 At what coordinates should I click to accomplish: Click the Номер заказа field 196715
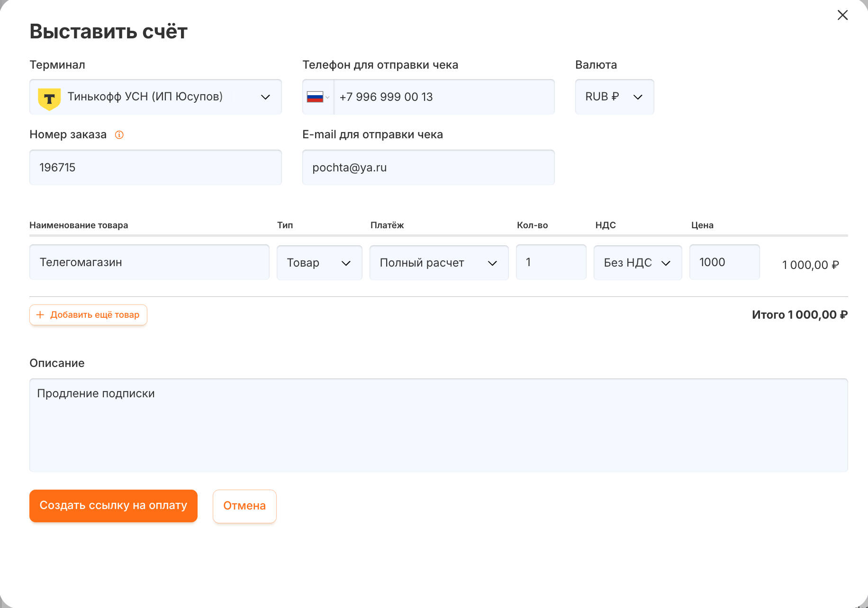tap(155, 167)
